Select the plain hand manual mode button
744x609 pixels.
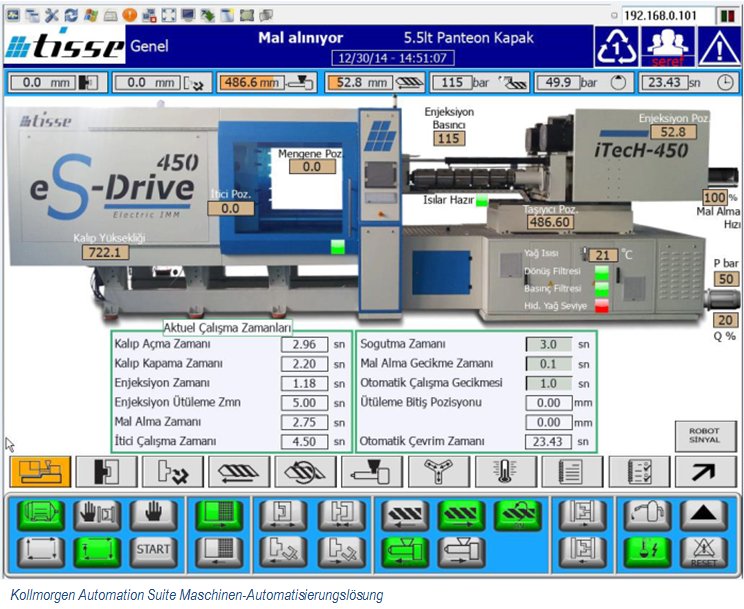(153, 515)
